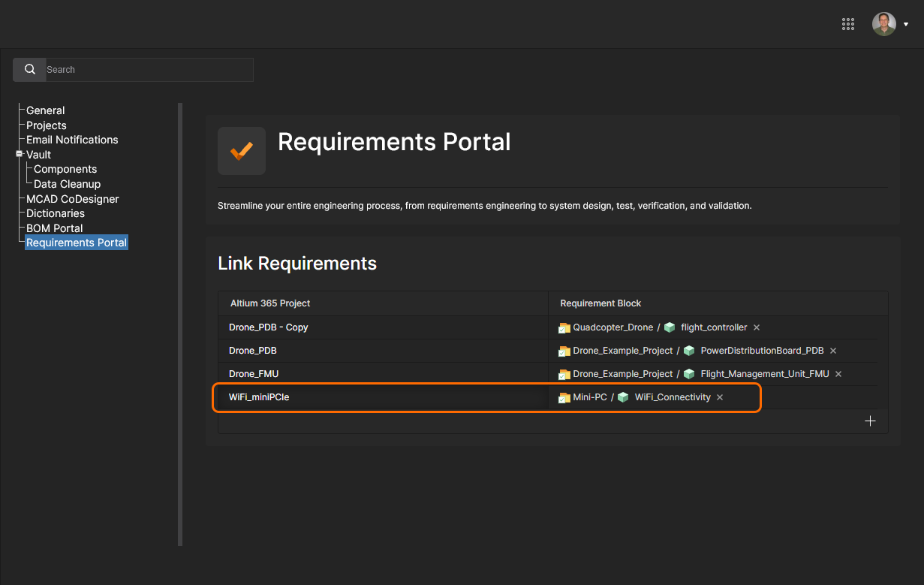Add a new requirement link row
924x585 pixels.
pyautogui.click(x=870, y=421)
